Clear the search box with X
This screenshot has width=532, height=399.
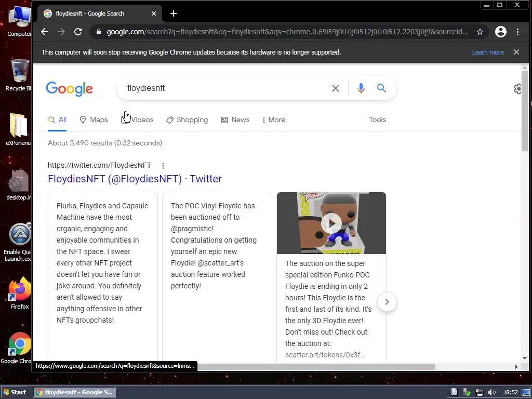(336, 88)
